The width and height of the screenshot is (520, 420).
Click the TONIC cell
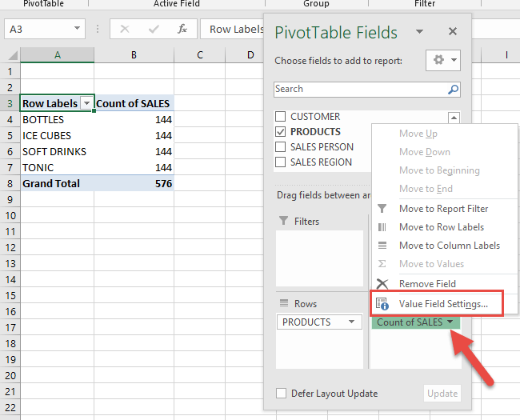coord(58,167)
